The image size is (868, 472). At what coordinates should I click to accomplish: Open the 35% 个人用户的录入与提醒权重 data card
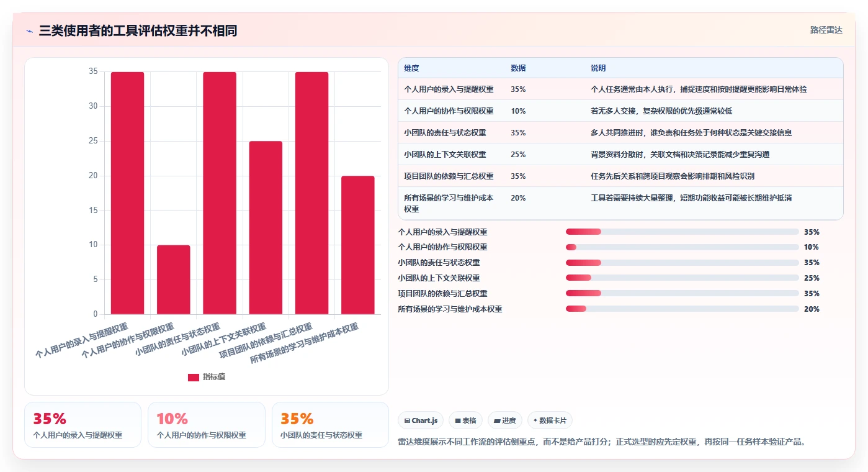83,425
